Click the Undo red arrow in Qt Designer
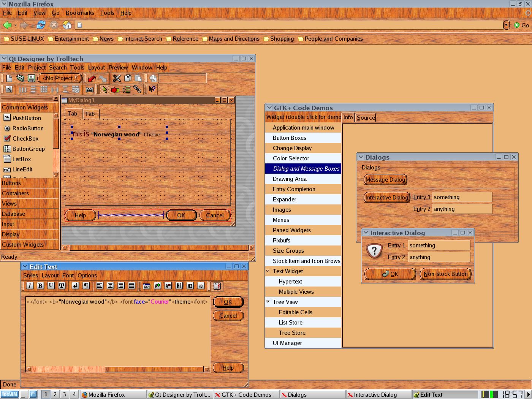The height and width of the screenshot is (399, 532). [x=92, y=79]
